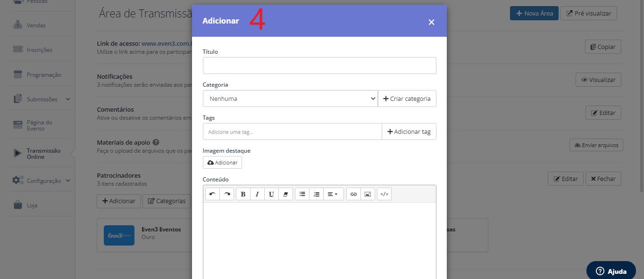This screenshot has width=644, height=279.
Task: Toggle underline formatting in editor toolbar
Action: [x=271, y=194]
